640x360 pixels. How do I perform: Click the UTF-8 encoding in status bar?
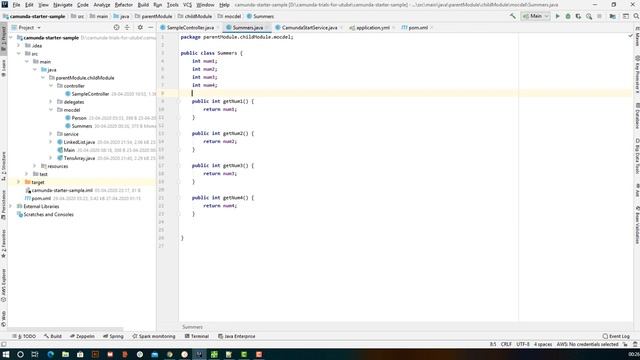click(x=523, y=344)
